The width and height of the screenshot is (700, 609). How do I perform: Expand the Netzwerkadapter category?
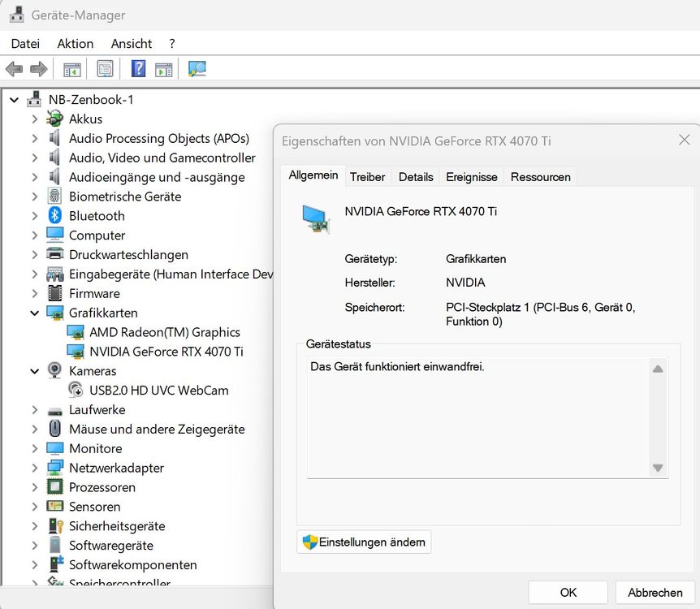click(x=35, y=468)
